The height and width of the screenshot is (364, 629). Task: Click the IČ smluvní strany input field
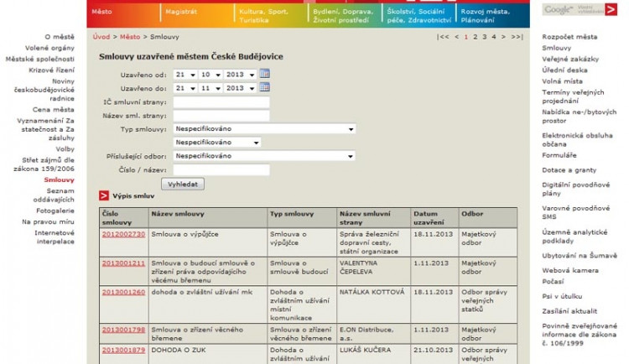pos(221,101)
